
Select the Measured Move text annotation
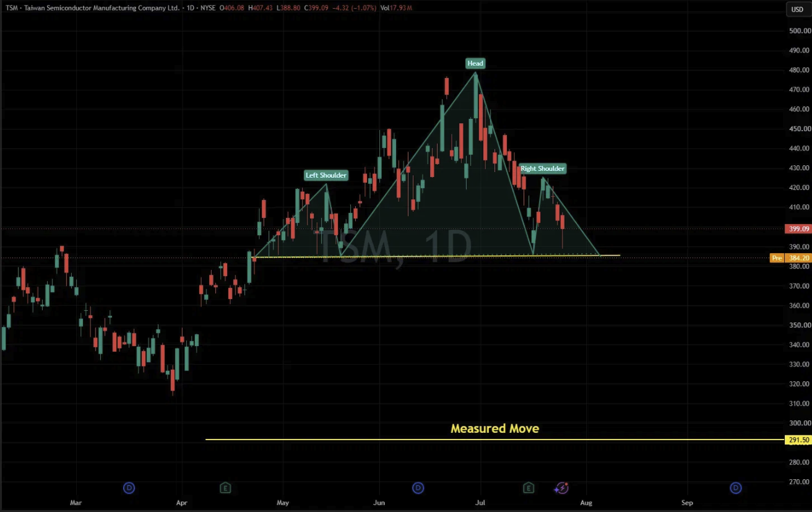495,428
